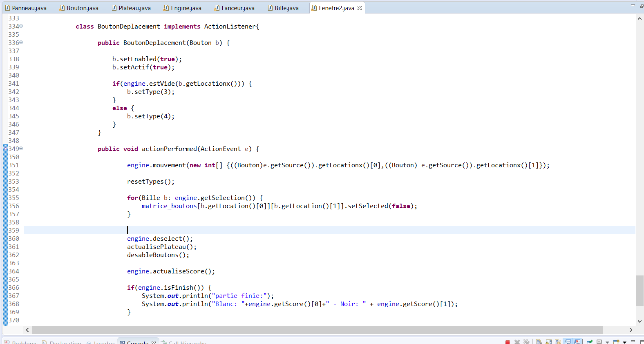The height and width of the screenshot is (344, 644).
Task: Click the horizontal scrollbar right arrow
Action: [631, 330]
